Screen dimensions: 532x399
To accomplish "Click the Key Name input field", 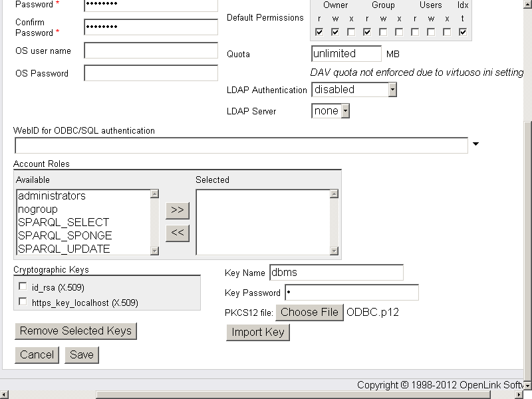I will tap(336, 273).
